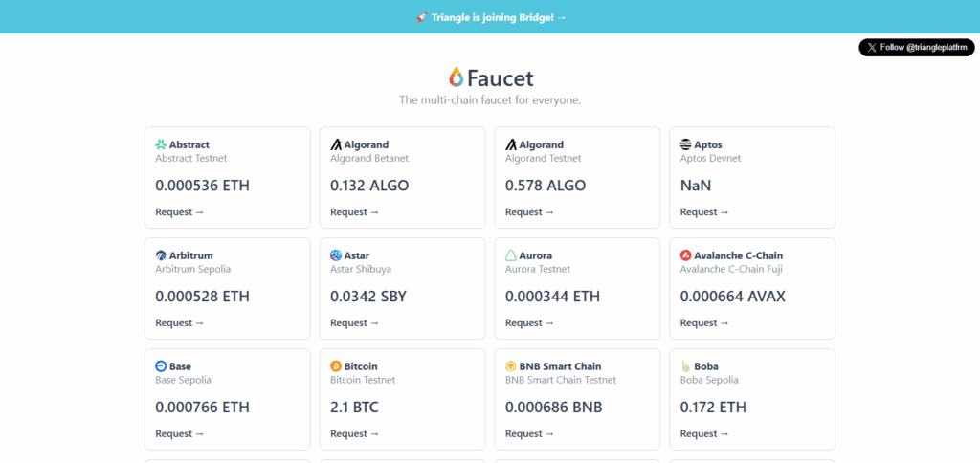Click the multi-chain faucet subtitle

click(490, 100)
